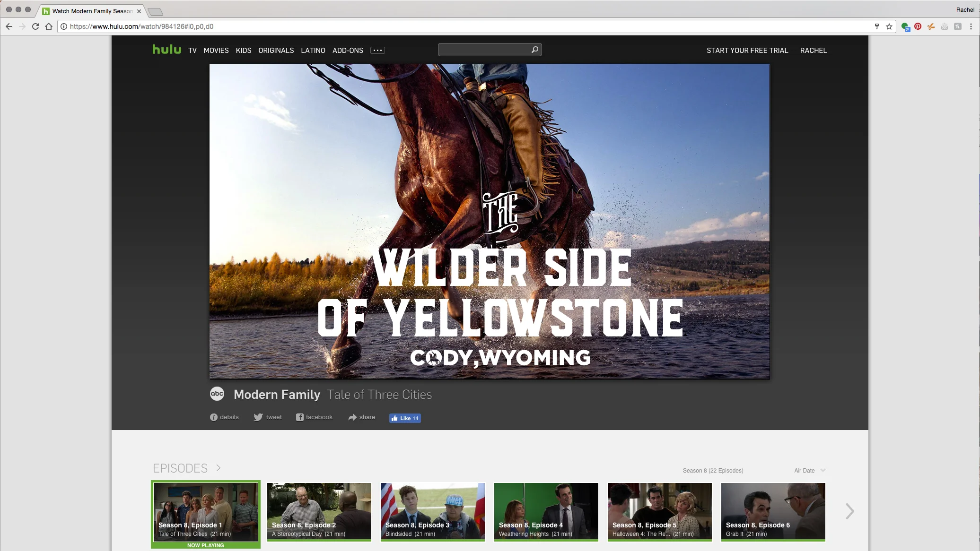Play Season 8 Episode 3 Blindsided thumbnail

(432, 510)
